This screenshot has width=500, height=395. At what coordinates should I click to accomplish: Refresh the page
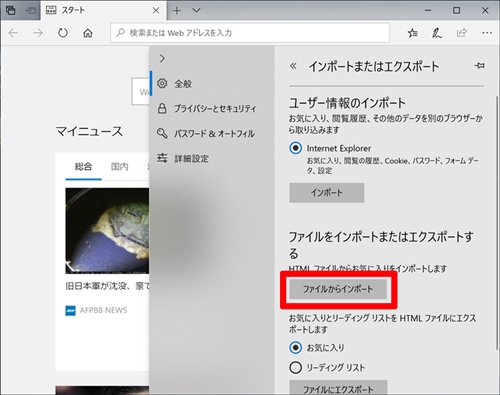63,33
